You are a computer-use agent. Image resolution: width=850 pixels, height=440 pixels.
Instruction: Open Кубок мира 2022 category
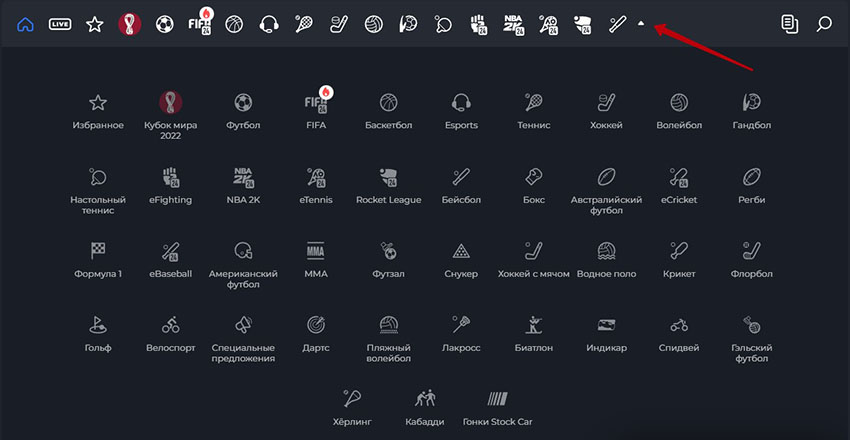click(x=171, y=116)
